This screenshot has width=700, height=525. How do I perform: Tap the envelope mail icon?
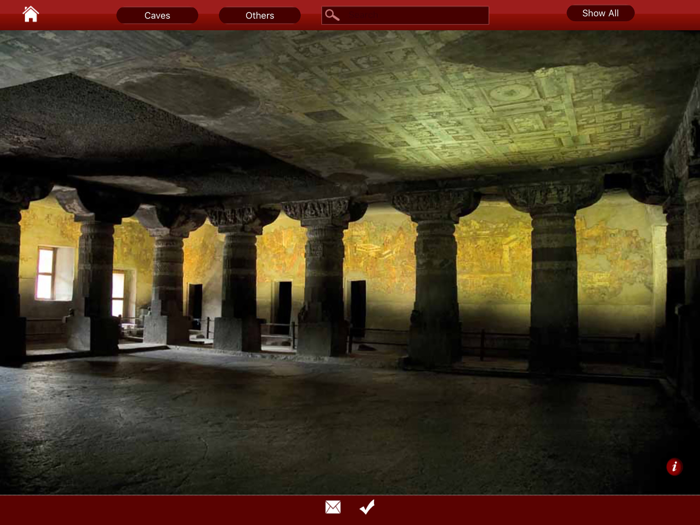pyautogui.click(x=333, y=507)
